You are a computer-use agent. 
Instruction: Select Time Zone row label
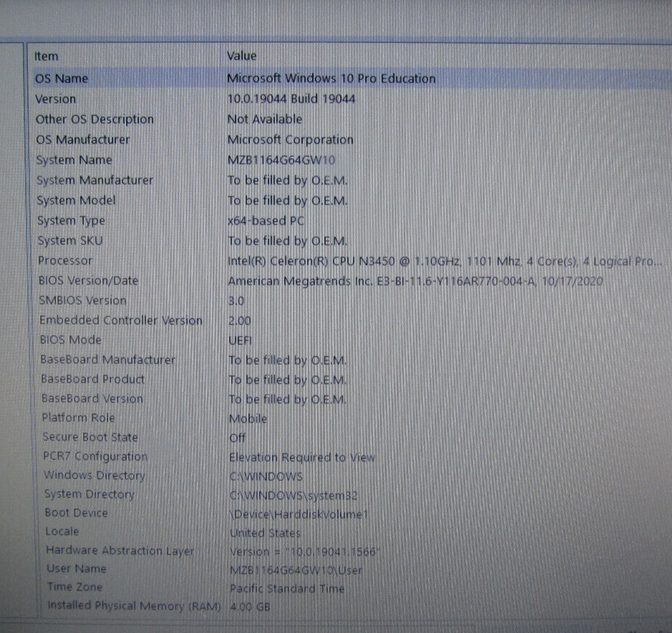[75, 587]
